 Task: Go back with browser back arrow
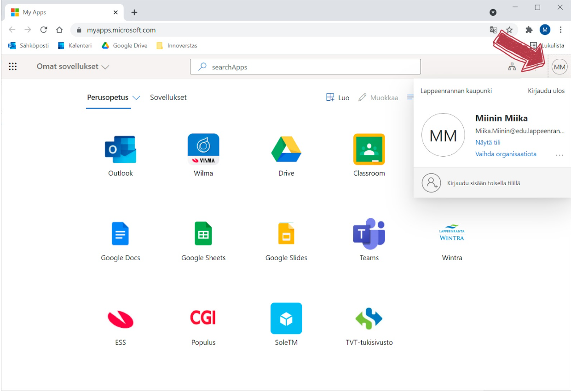12,30
